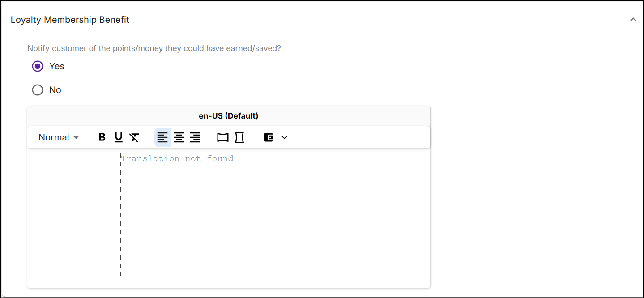Click the en-US (Default) language tab
Image resolution: width=644 pixels, height=298 pixels.
click(x=228, y=116)
